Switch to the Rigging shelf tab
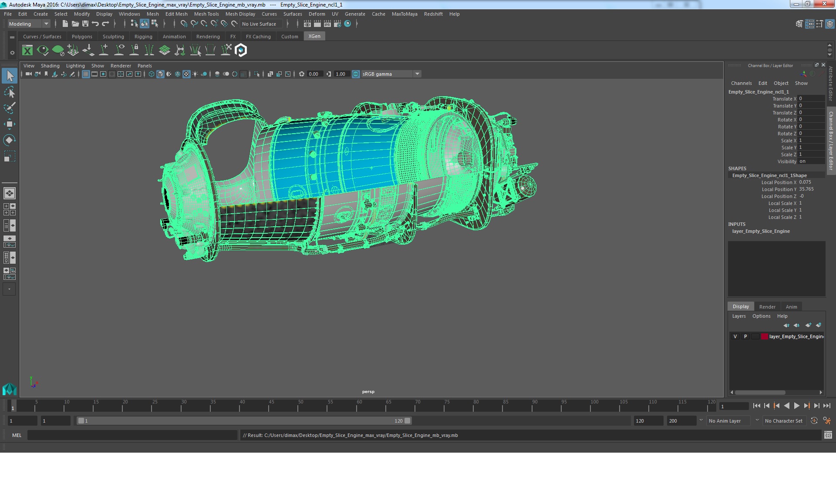The image size is (836, 504). tap(143, 37)
